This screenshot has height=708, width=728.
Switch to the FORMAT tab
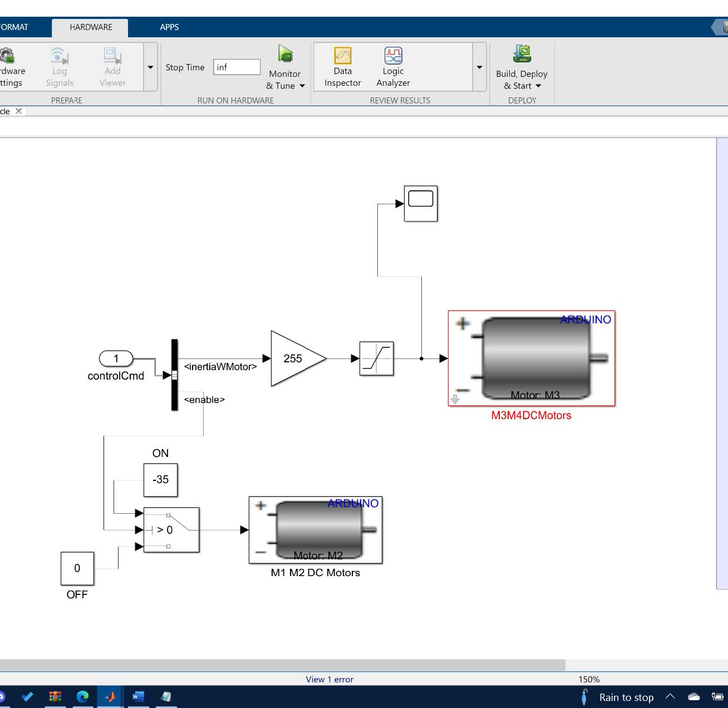click(14, 27)
